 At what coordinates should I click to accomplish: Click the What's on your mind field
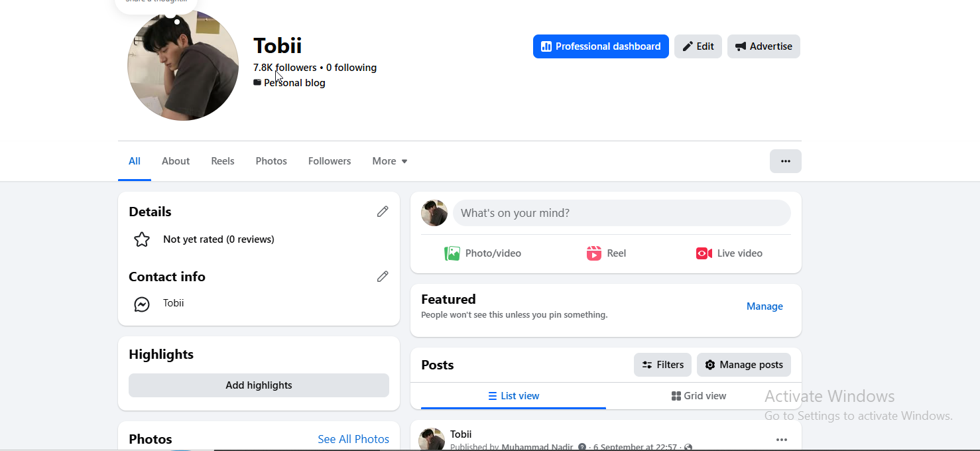pos(622,213)
